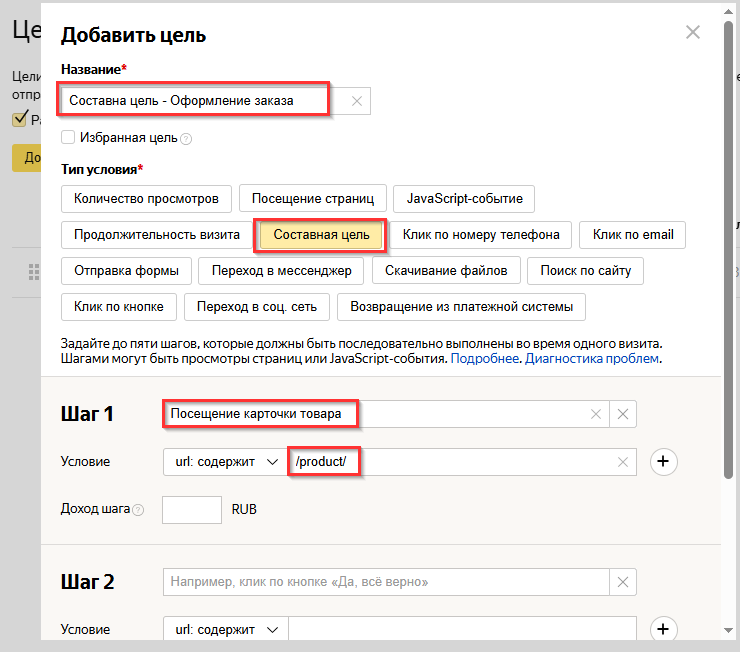Image resolution: width=740 pixels, height=652 pixels.
Task: Enable the Избранная цель checkbox
Action: click(x=68, y=138)
